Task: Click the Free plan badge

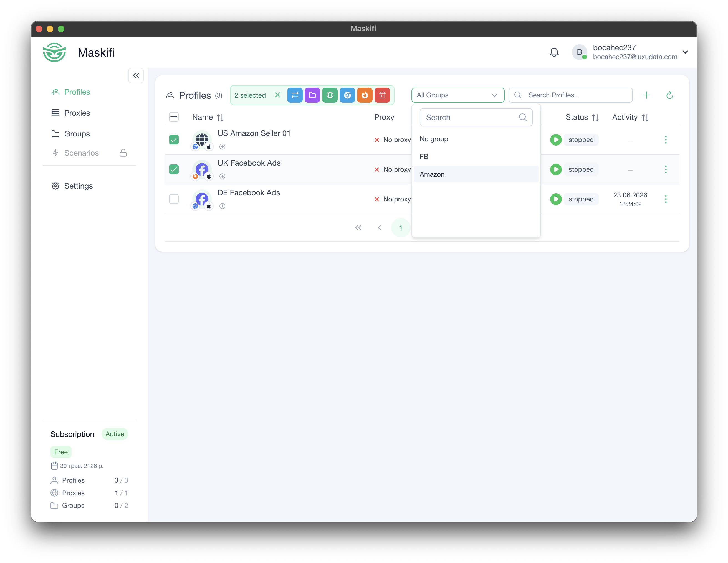Action: pyautogui.click(x=61, y=452)
